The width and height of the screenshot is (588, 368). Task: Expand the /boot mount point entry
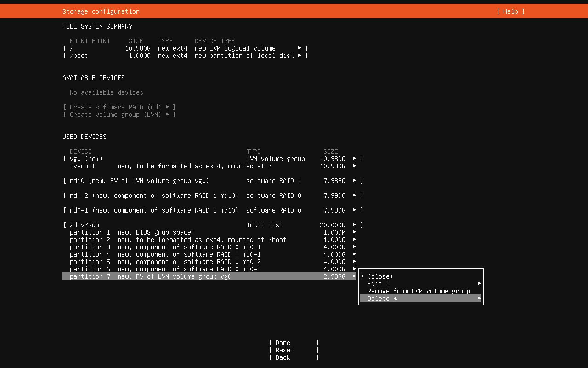(185, 56)
